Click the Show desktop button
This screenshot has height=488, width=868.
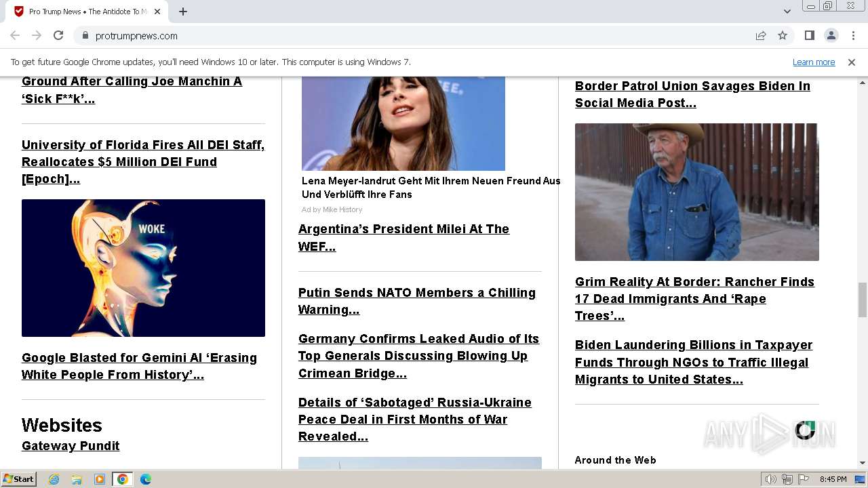coord(861,479)
